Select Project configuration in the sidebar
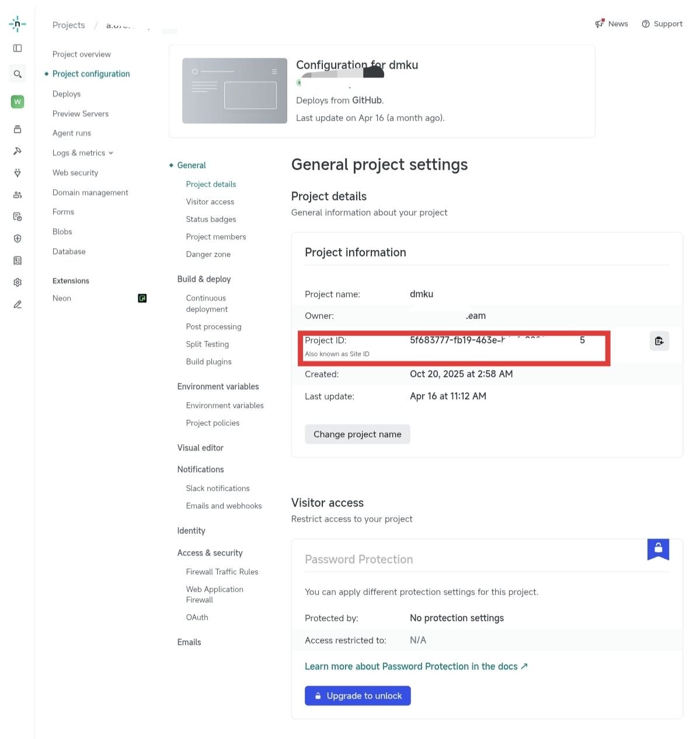The height and width of the screenshot is (739, 700). point(91,74)
